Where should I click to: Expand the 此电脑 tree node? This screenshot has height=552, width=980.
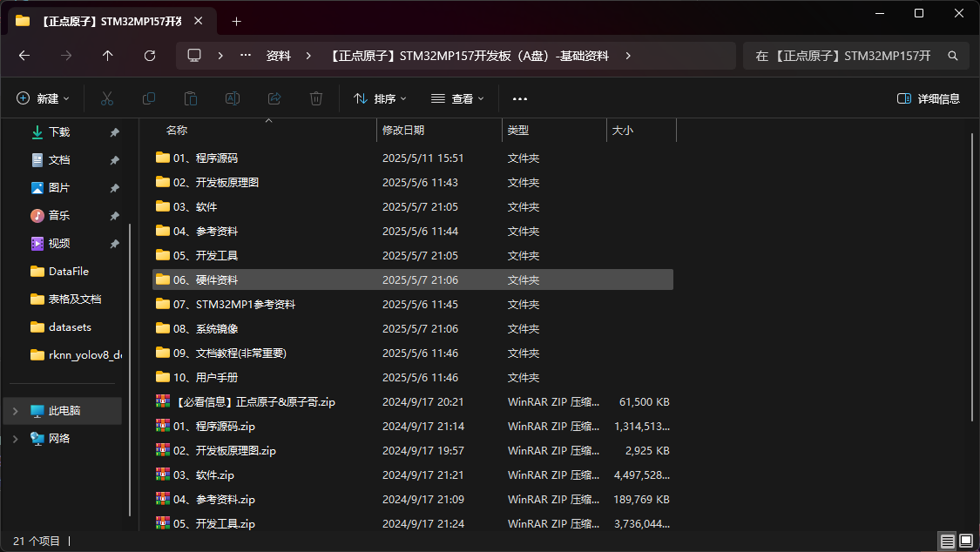[16, 411]
